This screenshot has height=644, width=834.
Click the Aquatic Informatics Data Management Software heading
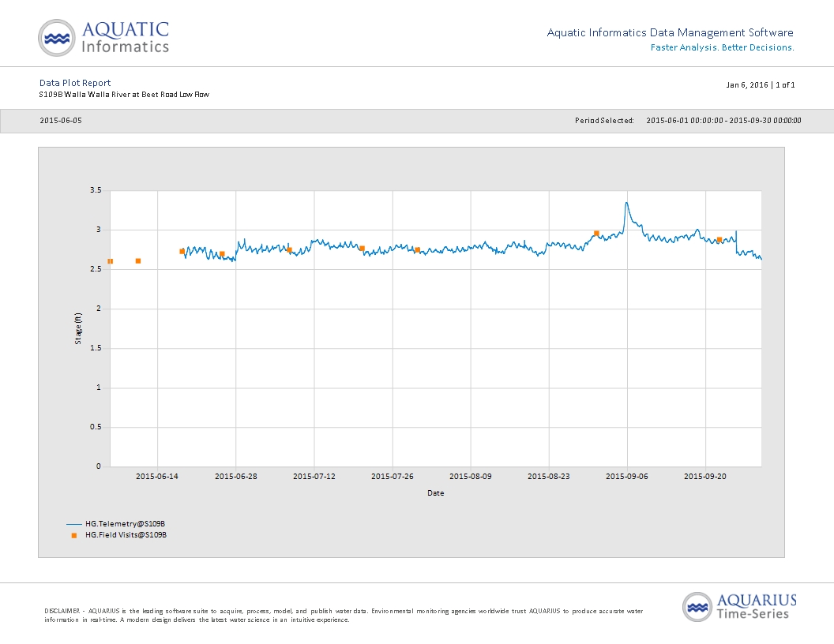click(671, 32)
